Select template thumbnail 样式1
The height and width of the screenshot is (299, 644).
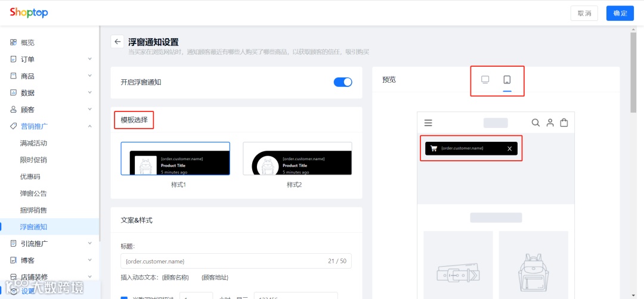coord(175,158)
